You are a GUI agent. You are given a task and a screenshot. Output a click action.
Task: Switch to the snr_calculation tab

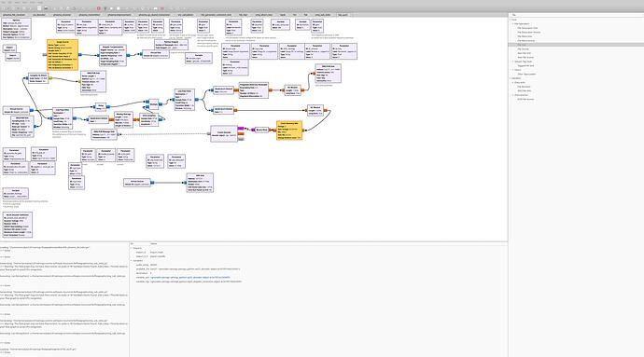click(186, 15)
